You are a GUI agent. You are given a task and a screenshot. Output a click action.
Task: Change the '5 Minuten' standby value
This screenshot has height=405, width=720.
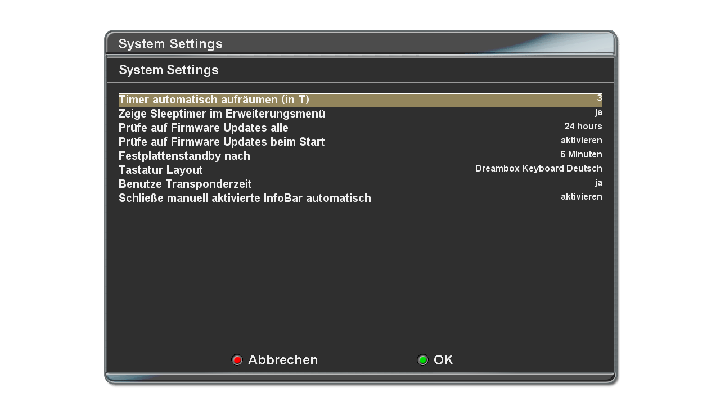point(581,154)
